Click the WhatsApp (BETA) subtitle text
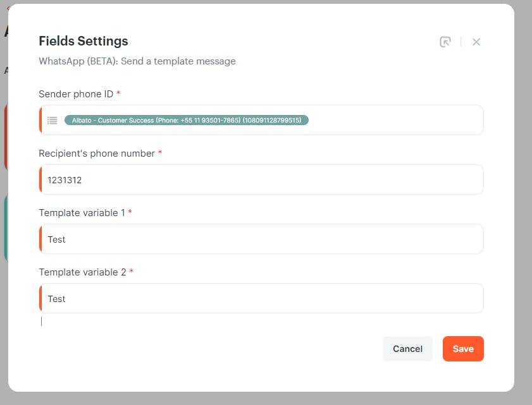This screenshot has height=405, width=532. coord(137,61)
